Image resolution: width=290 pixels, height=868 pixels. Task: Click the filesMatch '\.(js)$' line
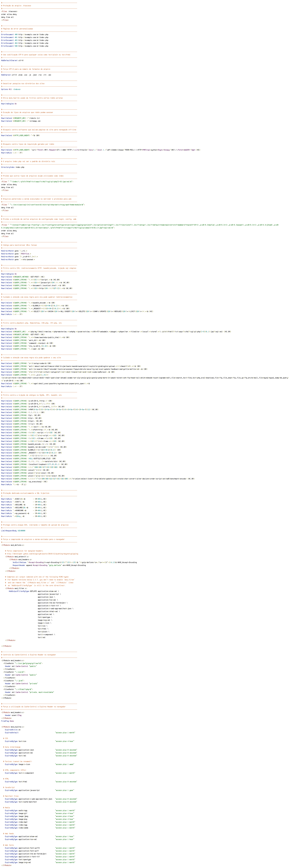tap(13, 680)
